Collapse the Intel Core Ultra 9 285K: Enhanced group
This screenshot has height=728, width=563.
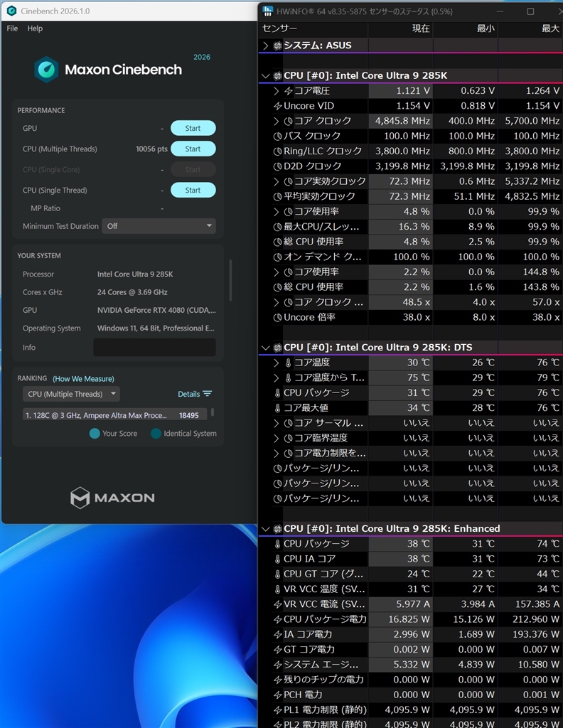pyautogui.click(x=265, y=529)
